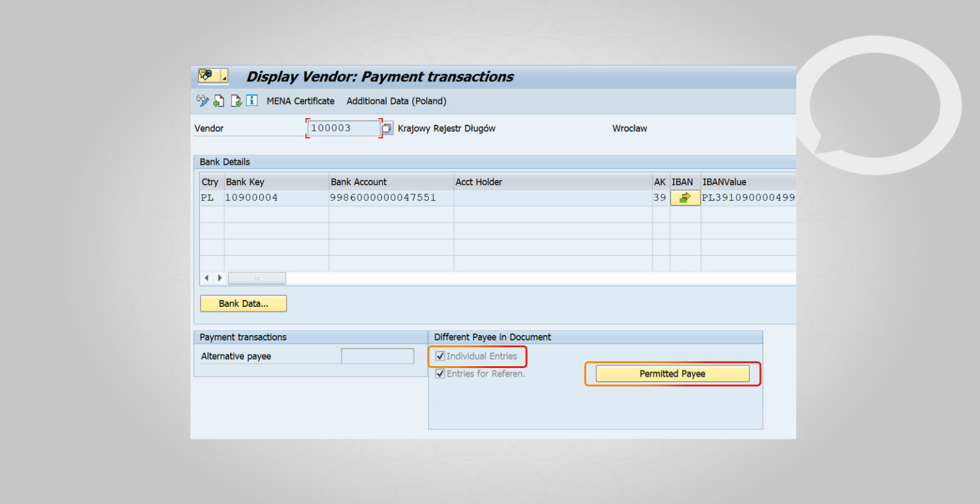Uncheck Individual Entries under Different Payee
The width and height of the screenshot is (980, 504).
(x=439, y=356)
